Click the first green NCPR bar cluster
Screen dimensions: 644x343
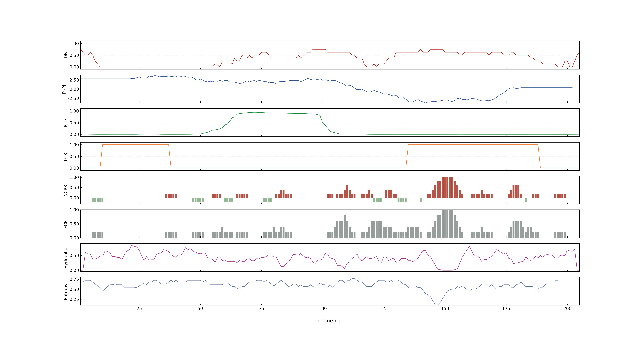(97, 200)
